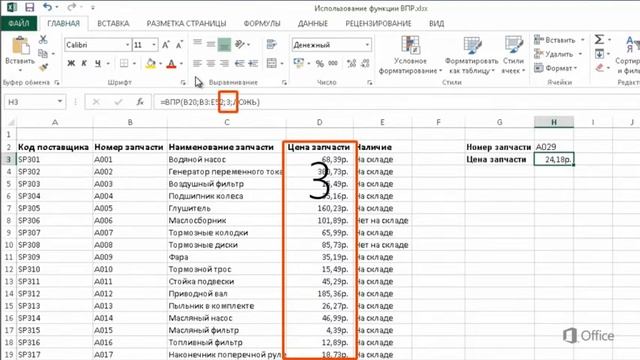
Task: Click the accounting currency format icon
Action: click(x=299, y=63)
